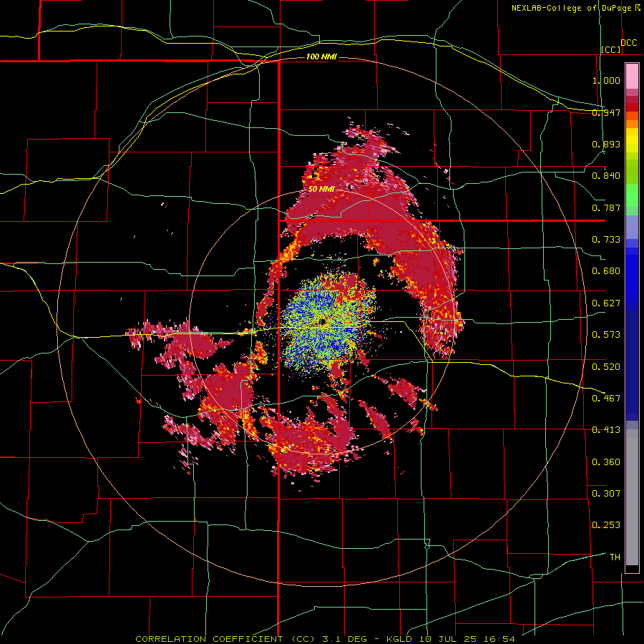Select the 0.573 scale value
The width and height of the screenshot is (644, 644).
click(606, 335)
